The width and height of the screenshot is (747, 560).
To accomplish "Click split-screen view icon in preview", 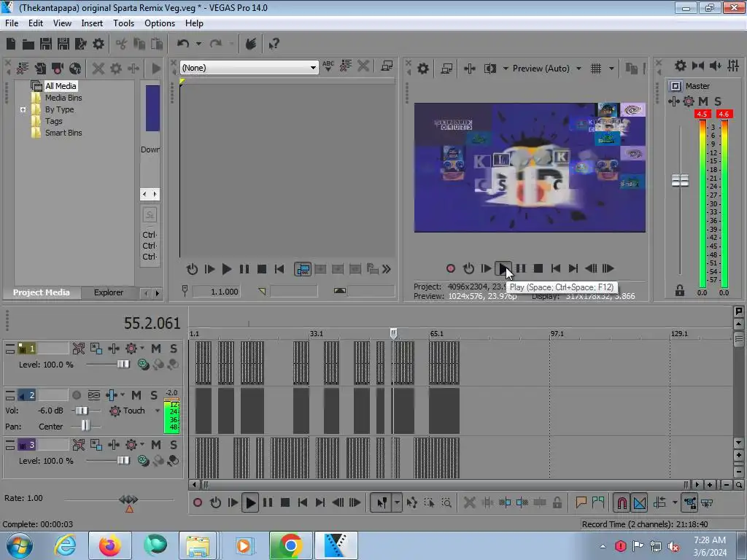I will (x=489, y=69).
